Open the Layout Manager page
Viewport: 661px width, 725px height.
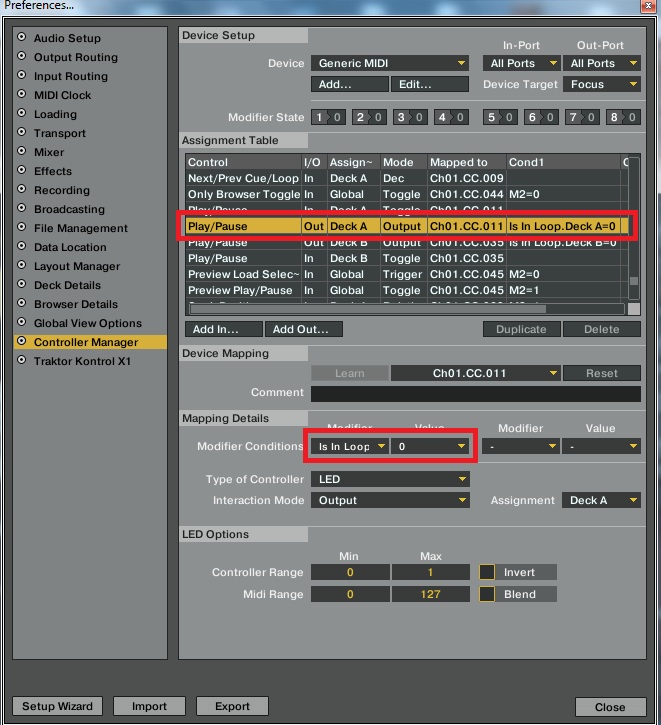click(77, 265)
